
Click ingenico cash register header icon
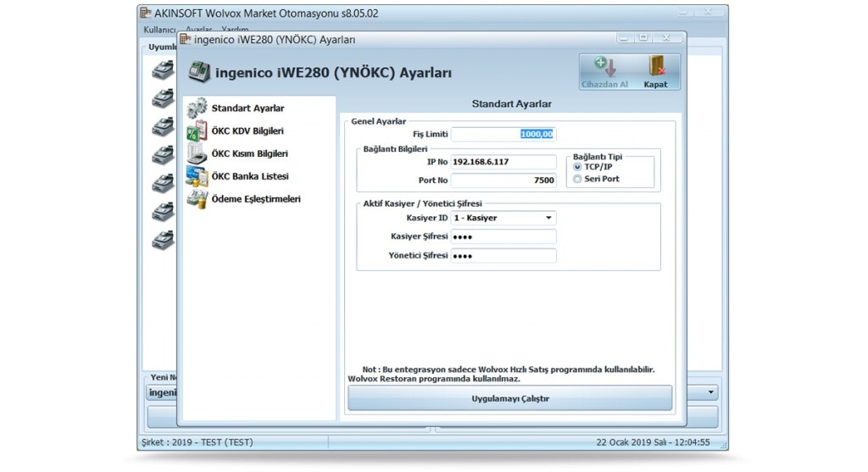pyautogui.click(x=198, y=72)
